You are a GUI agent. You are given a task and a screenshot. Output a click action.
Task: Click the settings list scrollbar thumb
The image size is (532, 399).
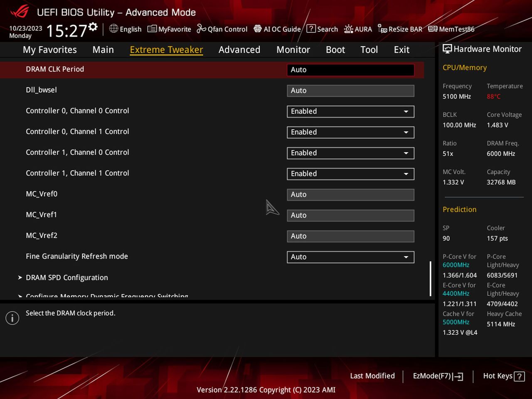click(430, 278)
